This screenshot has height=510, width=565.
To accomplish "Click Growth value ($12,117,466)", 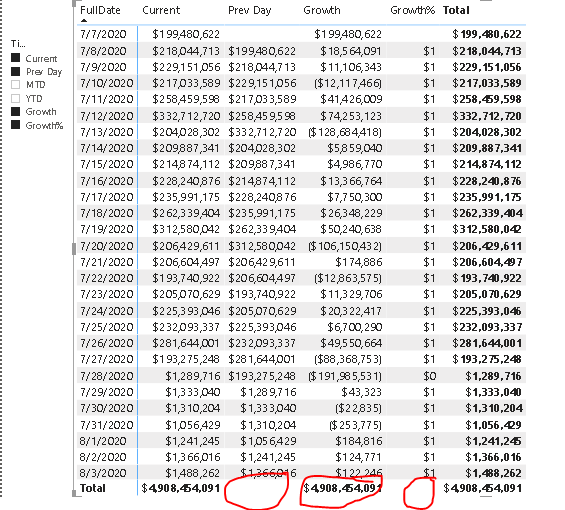I will point(348,83).
